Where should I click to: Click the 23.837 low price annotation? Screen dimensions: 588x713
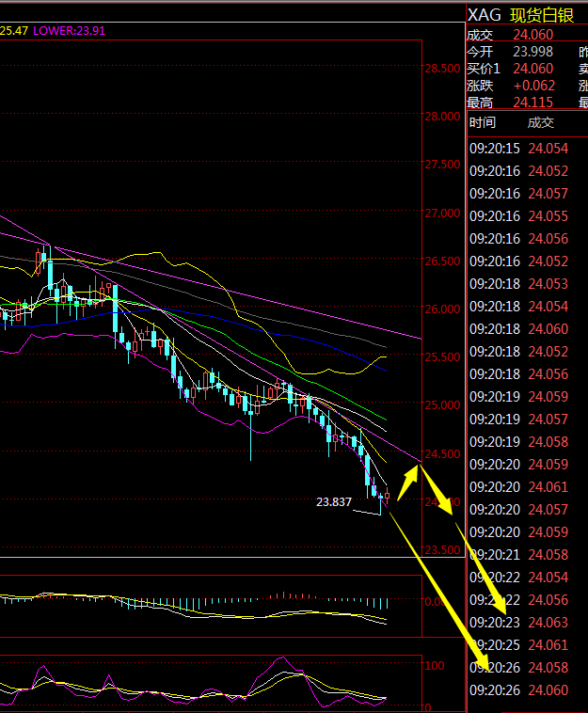(x=334, y=502)
